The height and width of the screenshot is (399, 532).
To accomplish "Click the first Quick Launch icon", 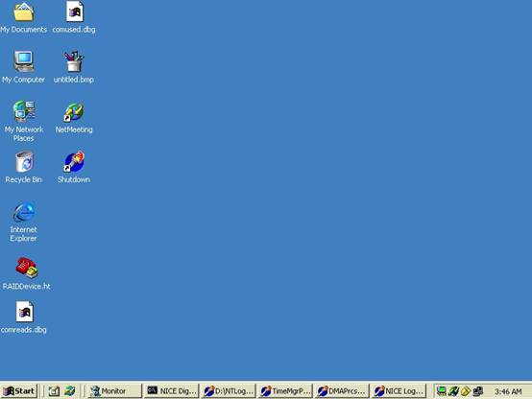I will tap(54, 391).
